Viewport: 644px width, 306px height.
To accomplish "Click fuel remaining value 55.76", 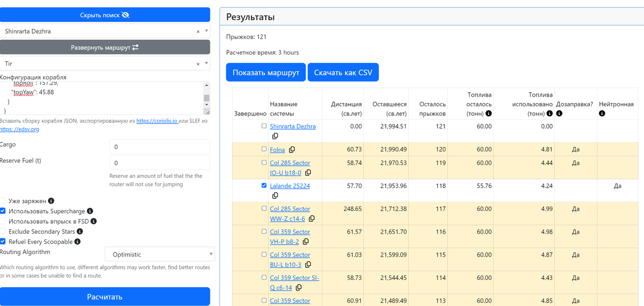I will 484,186.
